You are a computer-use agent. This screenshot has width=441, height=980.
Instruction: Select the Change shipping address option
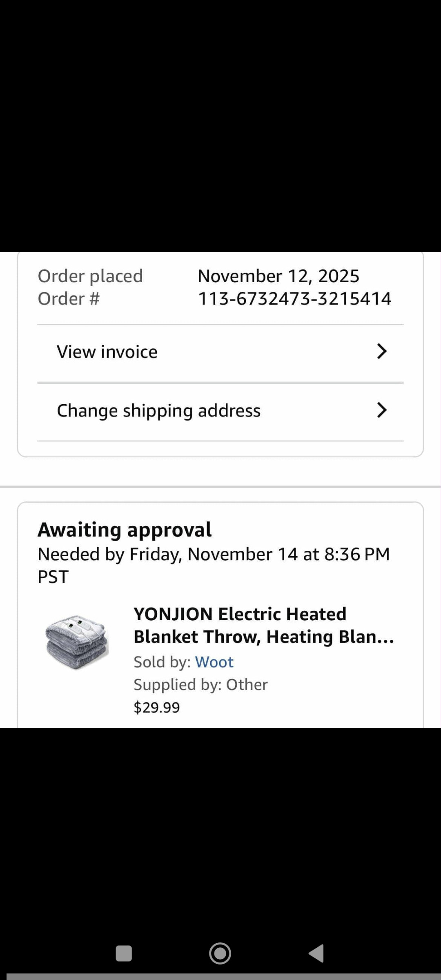pos(158,411)
